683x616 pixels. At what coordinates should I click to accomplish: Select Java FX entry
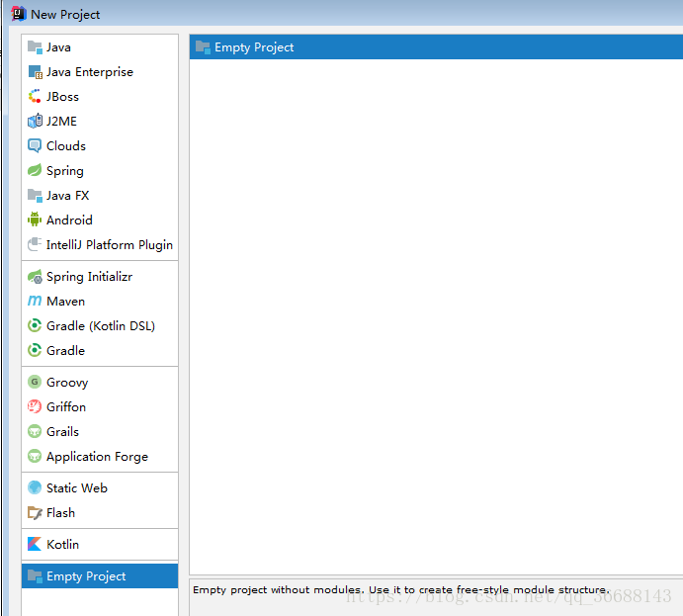coord(100,195)
